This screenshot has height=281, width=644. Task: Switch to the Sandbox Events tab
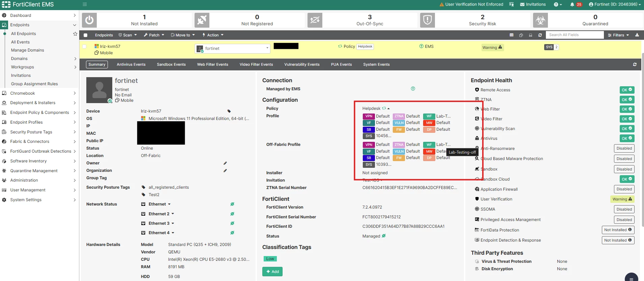tap(171, 64)
